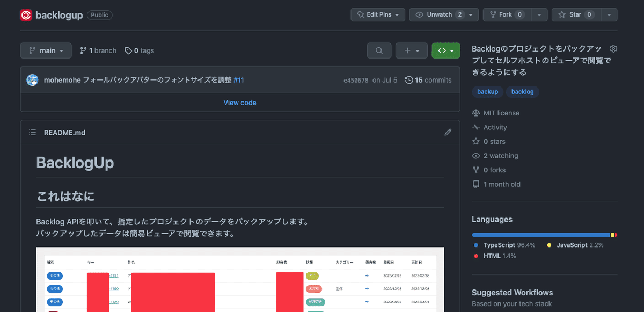Click the MIT license scale icon
The height and width of the screenshot is (312, 644).
pyautogui.click(x=475, y=113)
